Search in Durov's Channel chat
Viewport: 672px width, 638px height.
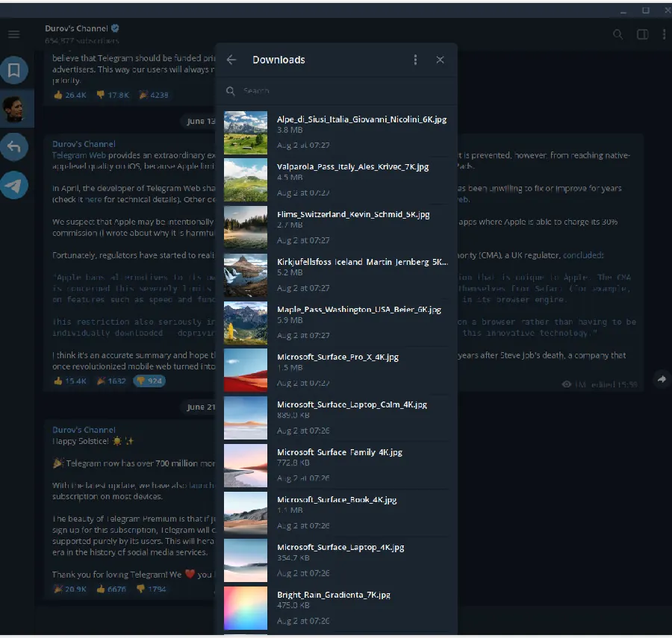pos(617,34)
